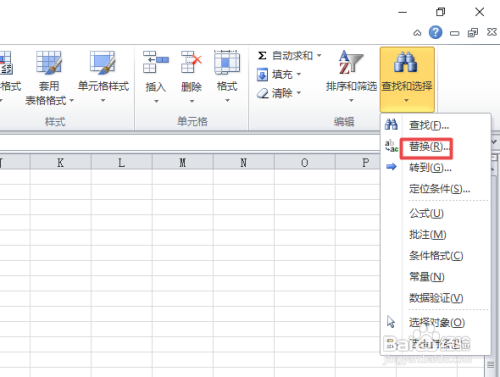Open the Cell Styles (单元格样式) icon
This screenshot has width=500, height=377.
tap(103, 62)
